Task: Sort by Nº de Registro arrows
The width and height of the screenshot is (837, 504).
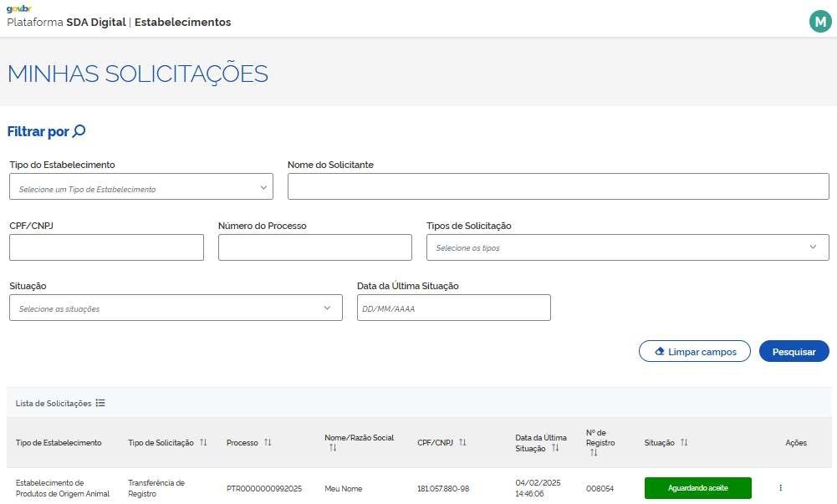Action: tap(593, 453)
